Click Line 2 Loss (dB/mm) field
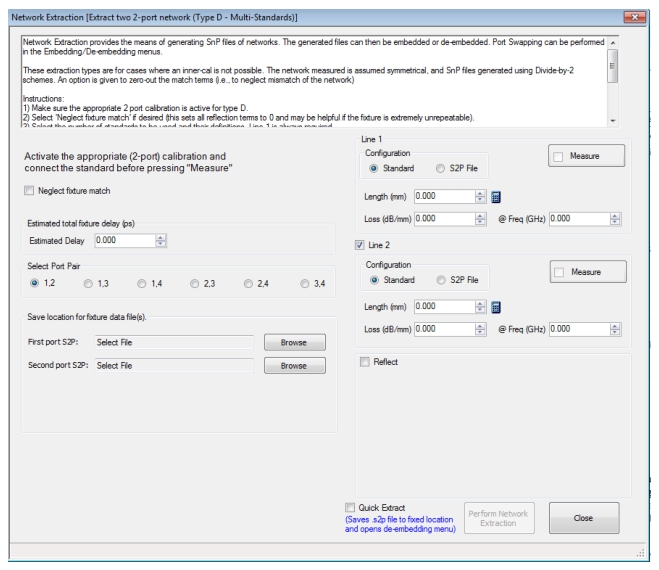Image resolution: width=659 pixels, height=570 pixels. click(x=445, y=330)
